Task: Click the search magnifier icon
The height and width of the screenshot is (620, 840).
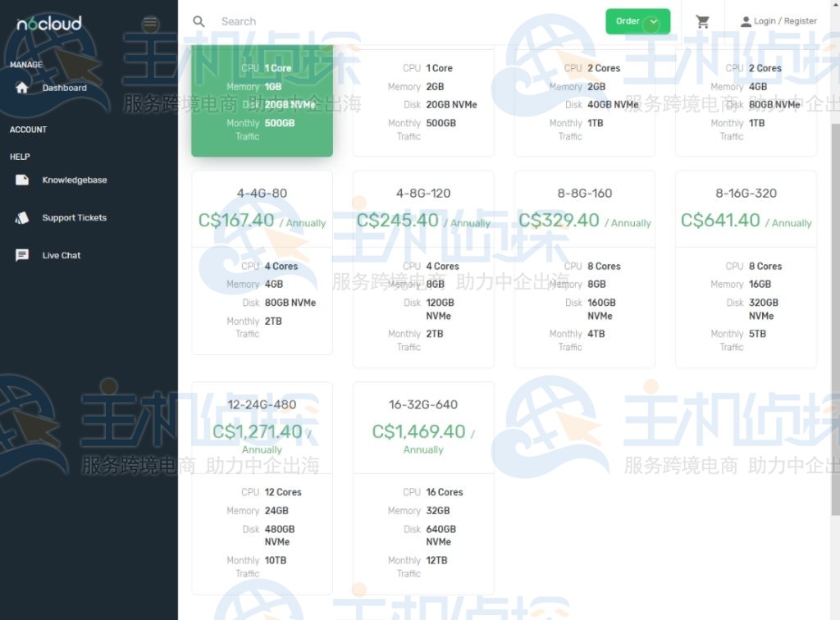Action: [x=198, y=21]
